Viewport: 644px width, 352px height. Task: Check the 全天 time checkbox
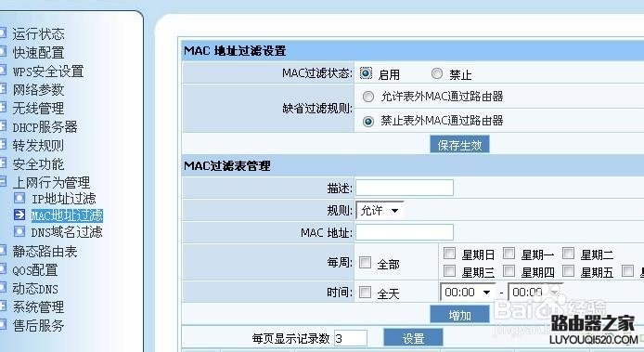point(365,293)
